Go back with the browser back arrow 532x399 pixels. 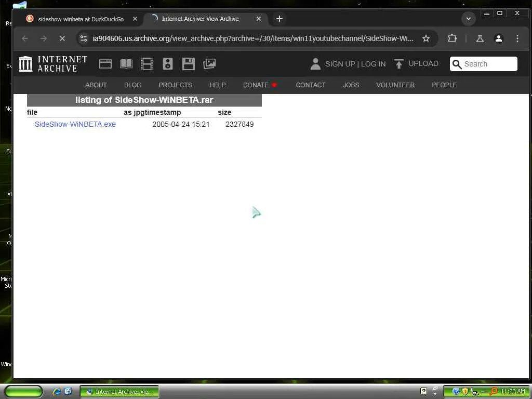25,38
